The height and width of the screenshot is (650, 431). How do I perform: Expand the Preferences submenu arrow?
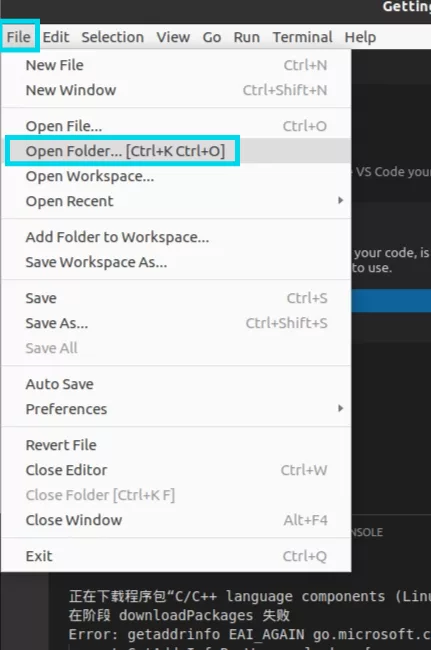(340, 409)
